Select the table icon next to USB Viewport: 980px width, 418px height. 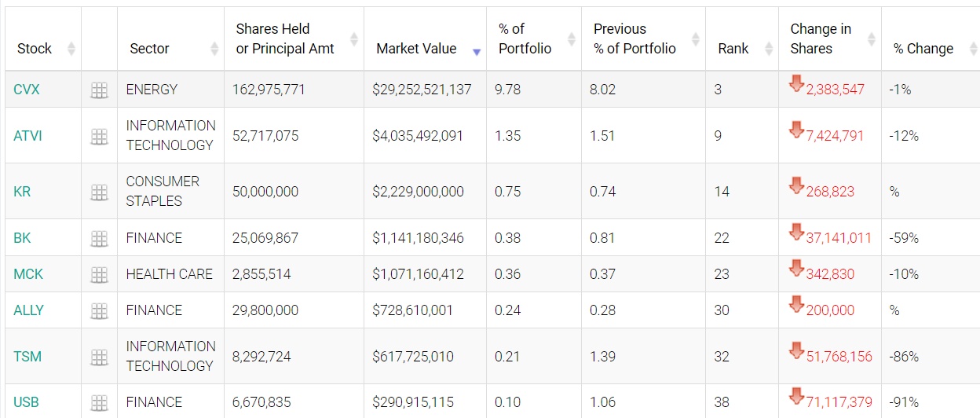99,403
